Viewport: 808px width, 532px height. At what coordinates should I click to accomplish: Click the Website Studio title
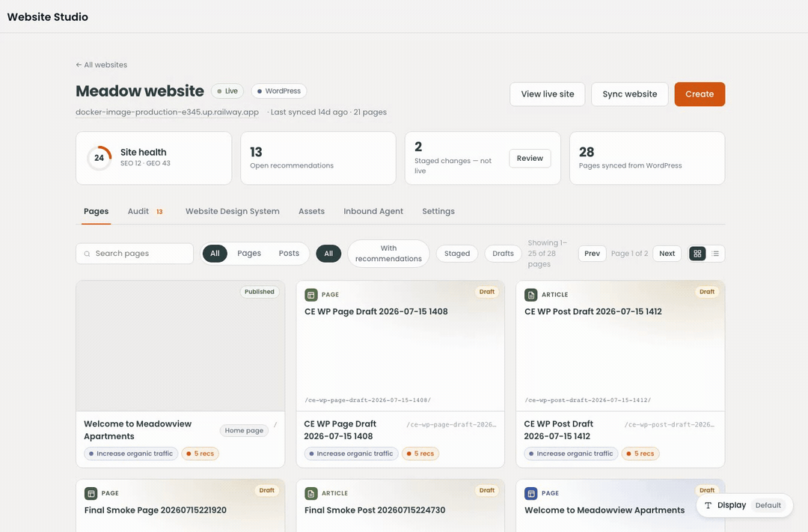tap(47, 17)
